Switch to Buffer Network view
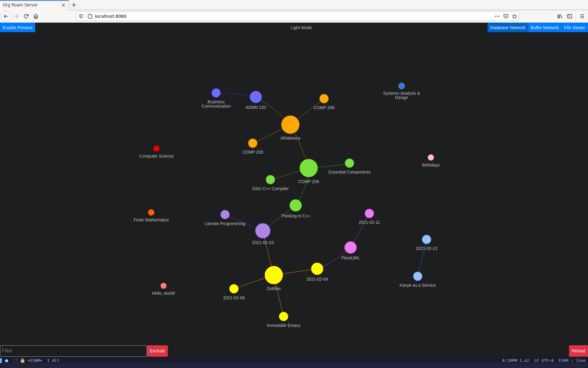 click(x=545, y=28)
